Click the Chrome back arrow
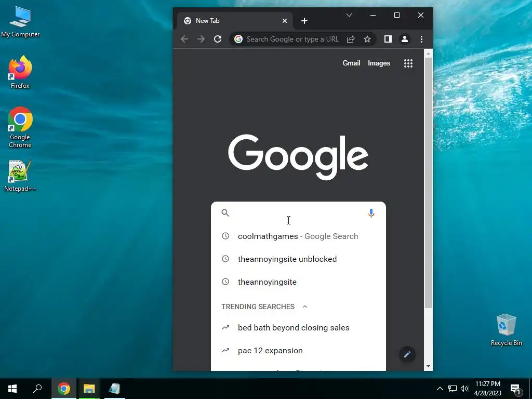532x399 pixels. click(x=184, y=39)
